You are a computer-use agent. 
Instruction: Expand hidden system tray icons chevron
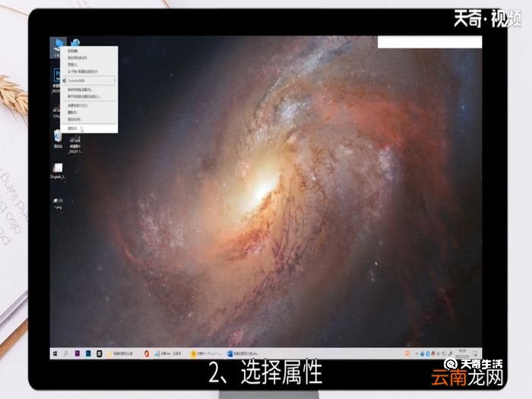click(x=417, y=353)
